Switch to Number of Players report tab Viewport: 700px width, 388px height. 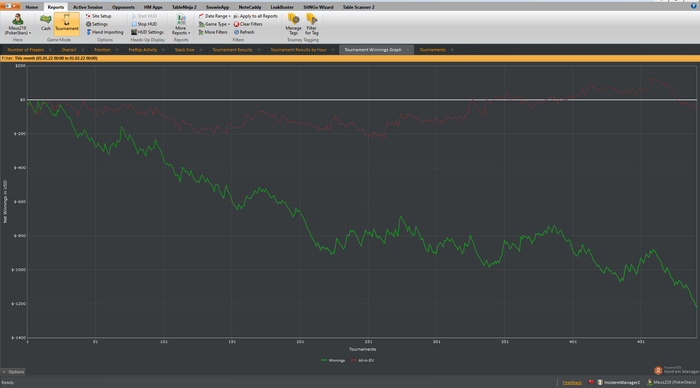coord(25,50)
